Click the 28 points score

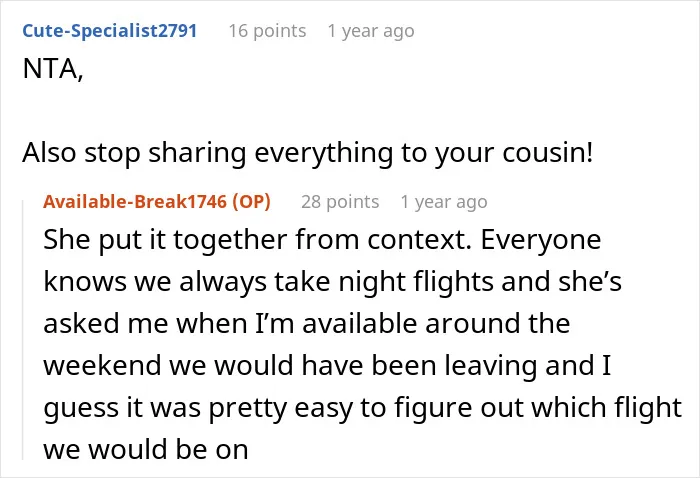[340, 202]
